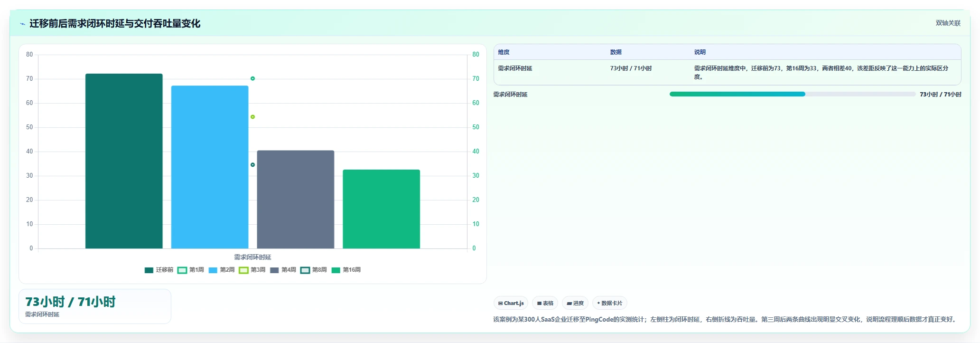Select the 数据卡片 tag

coord(610,303)
